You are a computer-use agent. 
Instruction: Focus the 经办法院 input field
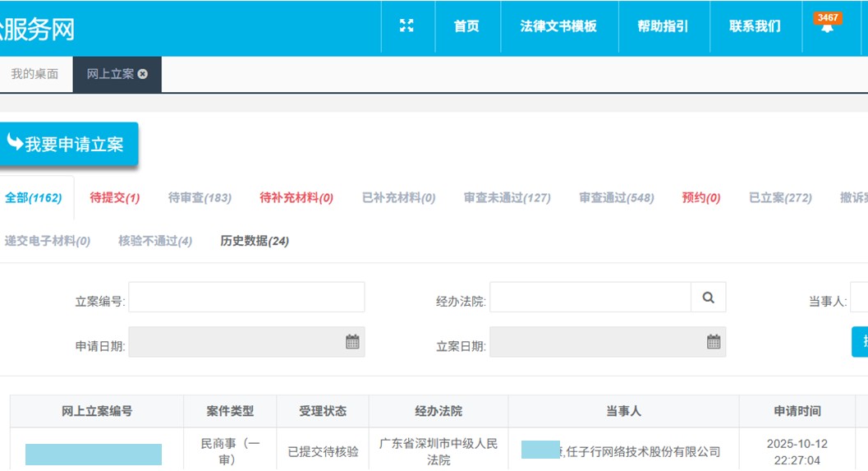[x=590, y=297]
